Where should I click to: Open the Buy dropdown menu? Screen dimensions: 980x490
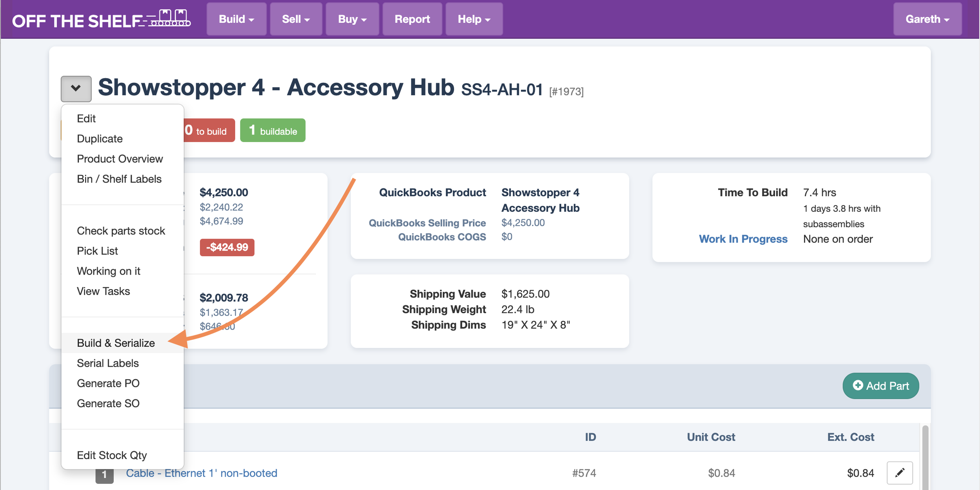click(352, 19)
